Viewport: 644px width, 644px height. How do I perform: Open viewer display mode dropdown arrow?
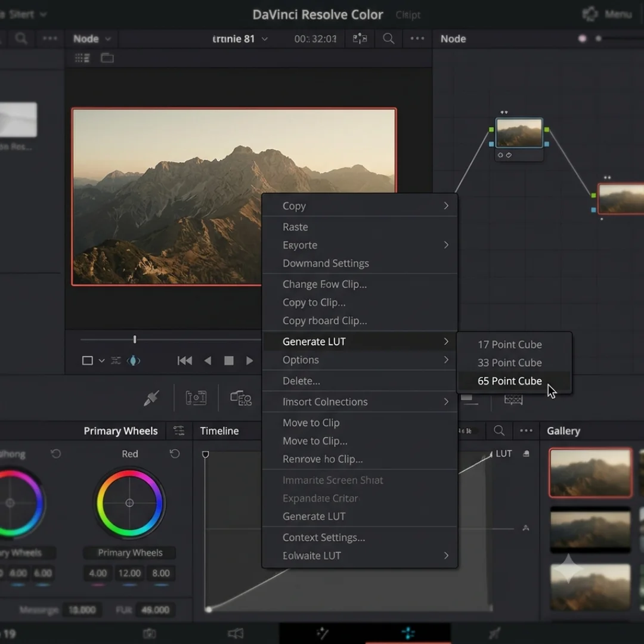point(101,361)
